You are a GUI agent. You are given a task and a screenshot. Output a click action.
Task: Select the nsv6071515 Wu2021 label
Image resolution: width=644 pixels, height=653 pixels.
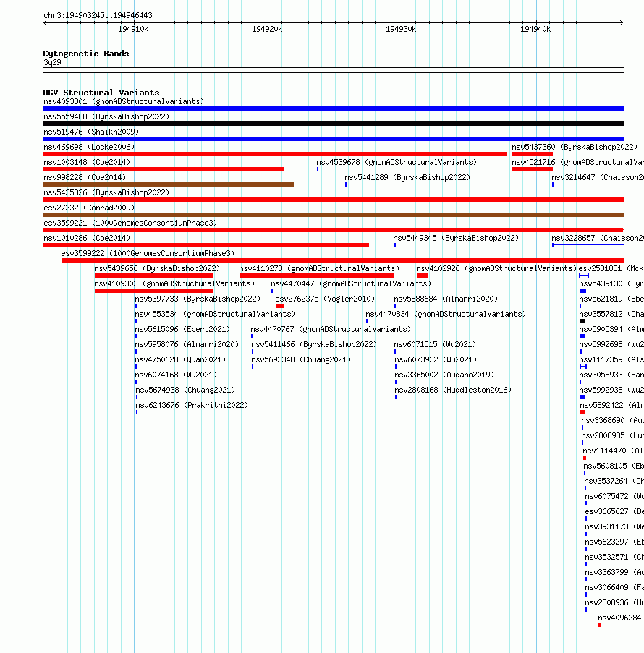pyautogui.click(x=435, y=345)
